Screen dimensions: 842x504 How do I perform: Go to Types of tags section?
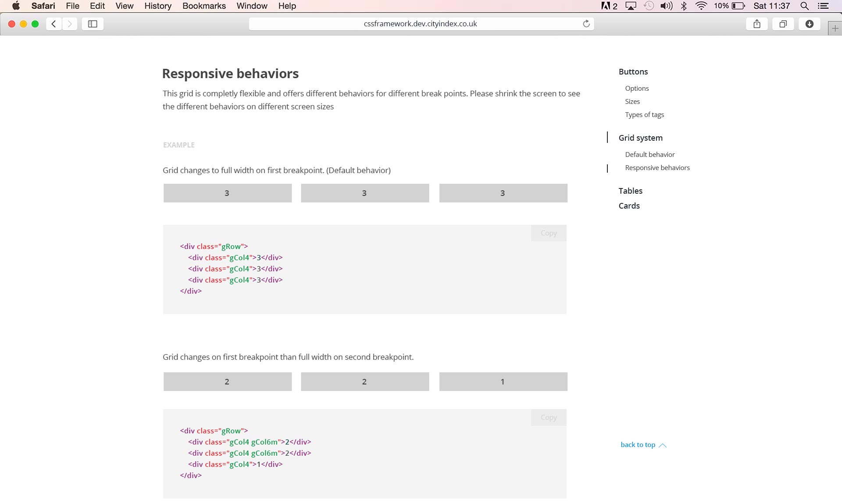coord(644,115)
